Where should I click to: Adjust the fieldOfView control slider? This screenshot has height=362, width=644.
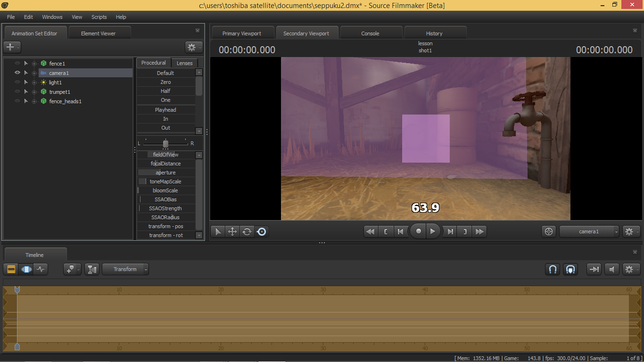coord(165,155)
